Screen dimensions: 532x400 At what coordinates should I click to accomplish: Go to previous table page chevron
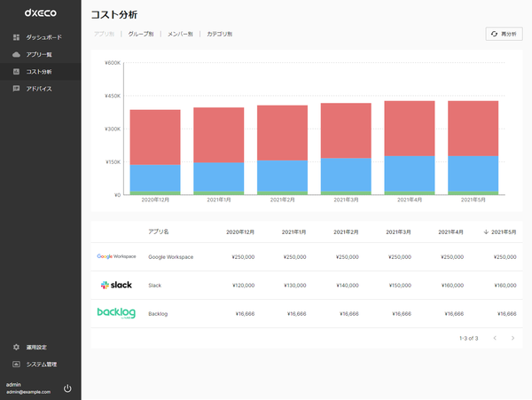495,338
